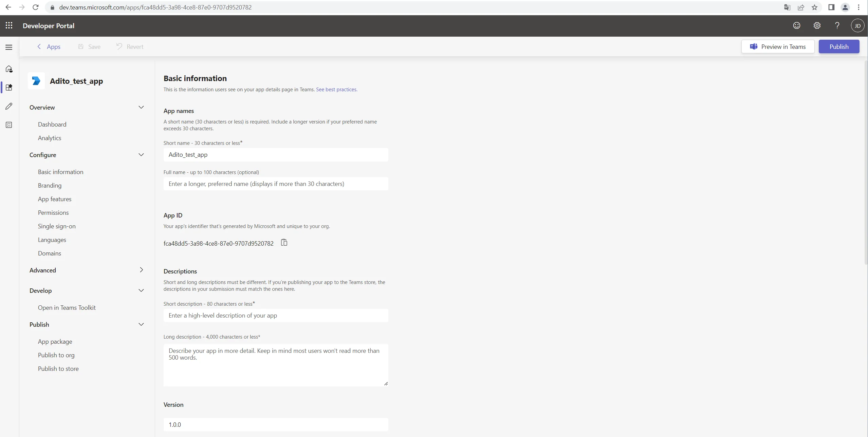Click the Full name input field
This screenshot has height=437, width=868.
(x=276, y=184)
